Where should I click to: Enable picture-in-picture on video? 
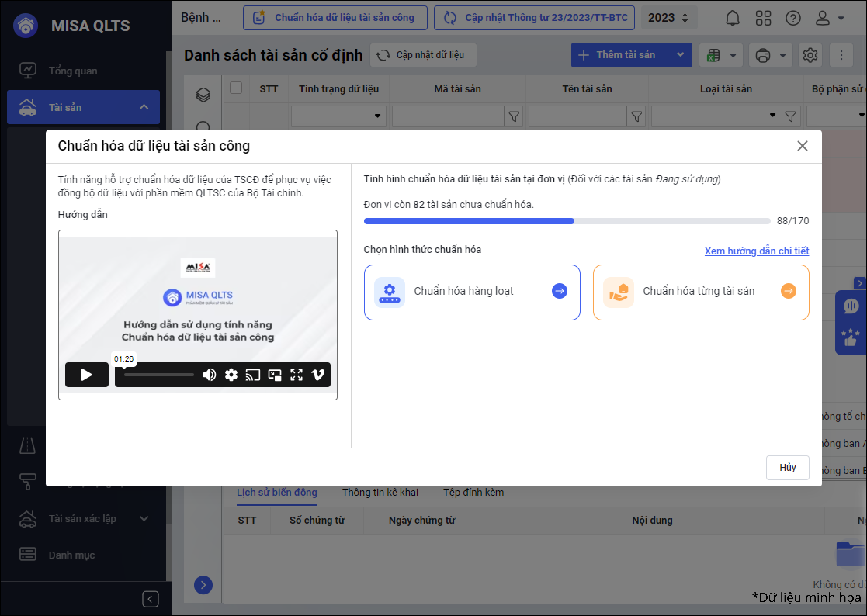[275, 375]
